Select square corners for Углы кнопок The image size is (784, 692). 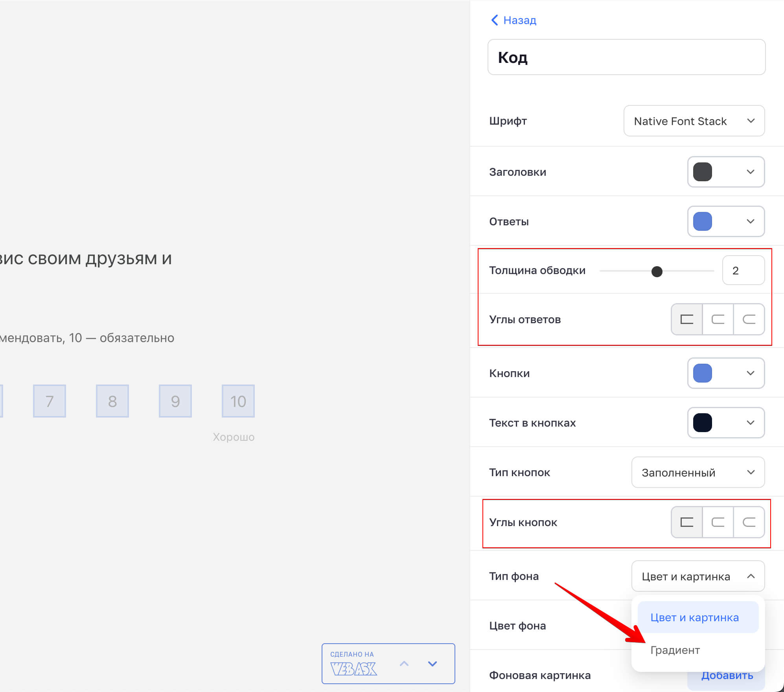[x=686, y=522]
